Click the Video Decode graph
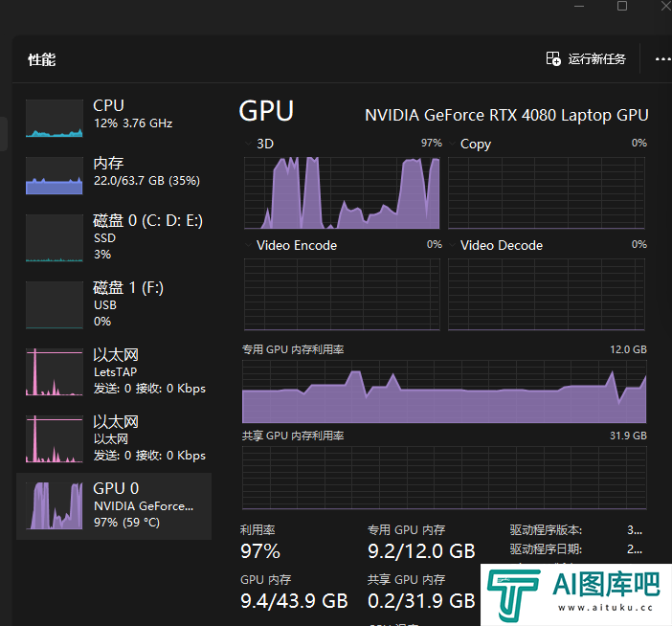The width and height of the screenshot is (672, 626). [x=547, y=295]
